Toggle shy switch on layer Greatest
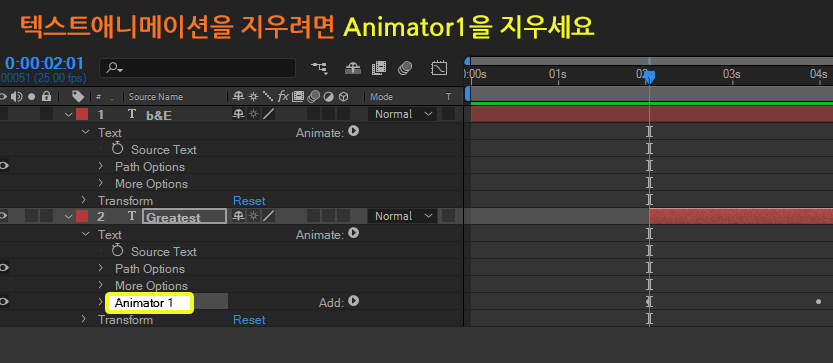 pos(239,216)
